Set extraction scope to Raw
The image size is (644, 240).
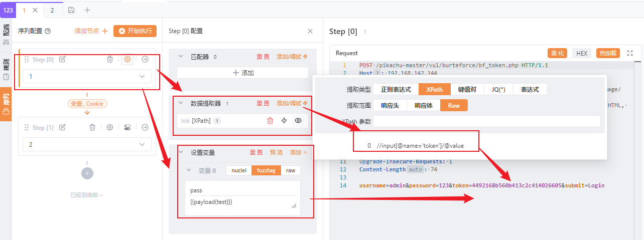coord(454,105)
